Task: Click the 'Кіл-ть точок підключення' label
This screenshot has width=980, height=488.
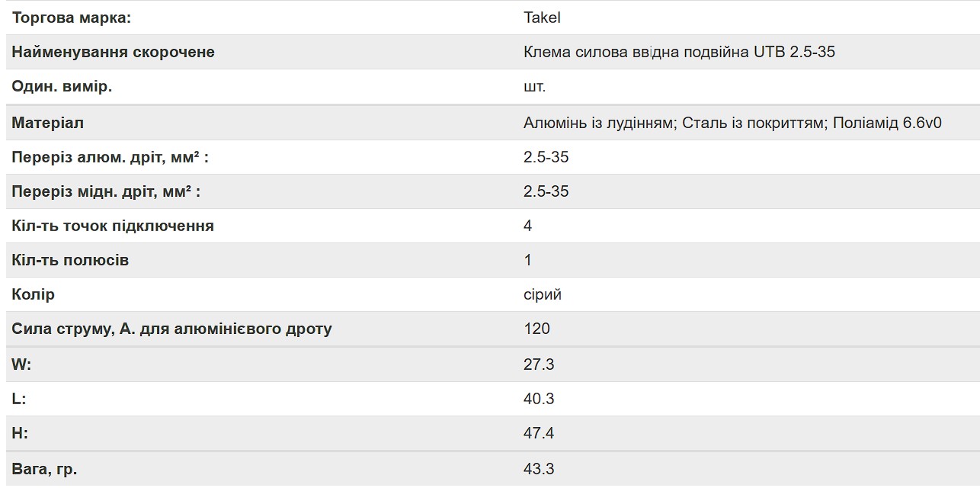Action: click(113, 226)
